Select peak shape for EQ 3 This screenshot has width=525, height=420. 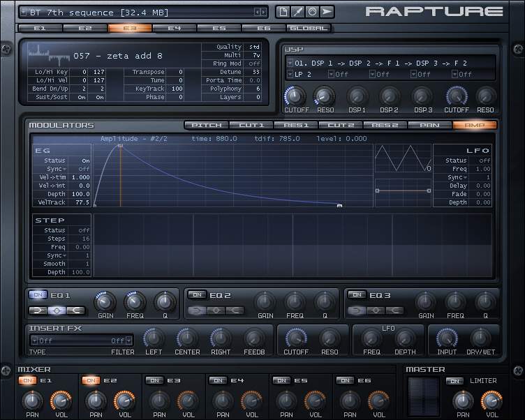coord(376,310)
